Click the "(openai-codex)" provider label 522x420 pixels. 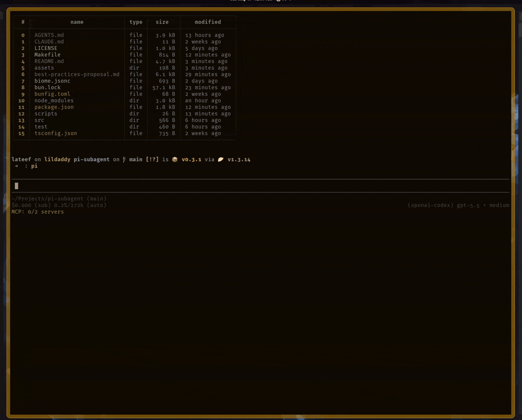point(431,205)
